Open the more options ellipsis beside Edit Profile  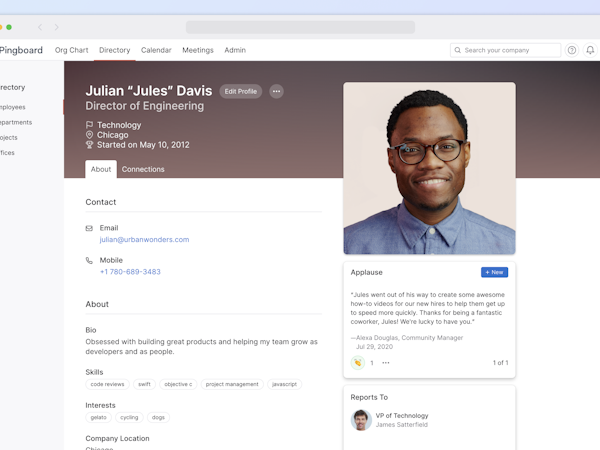coord(276,91)
